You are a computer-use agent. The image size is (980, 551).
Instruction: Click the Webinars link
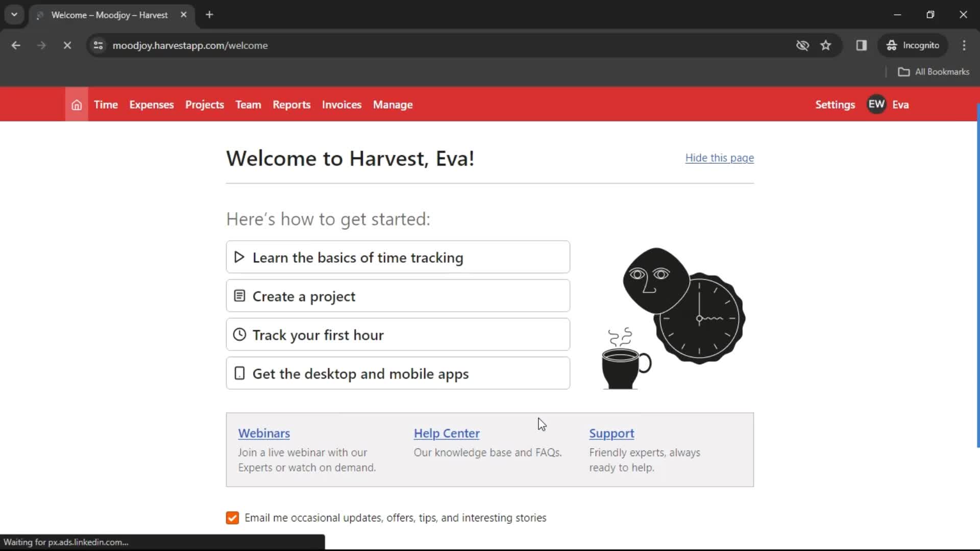tap(264, 433)
